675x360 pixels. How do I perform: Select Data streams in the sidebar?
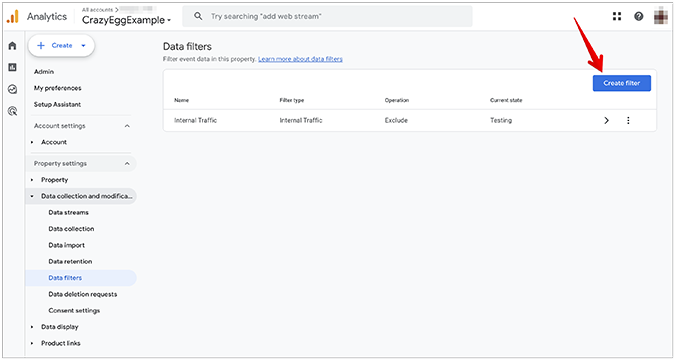tap(68, 213)
